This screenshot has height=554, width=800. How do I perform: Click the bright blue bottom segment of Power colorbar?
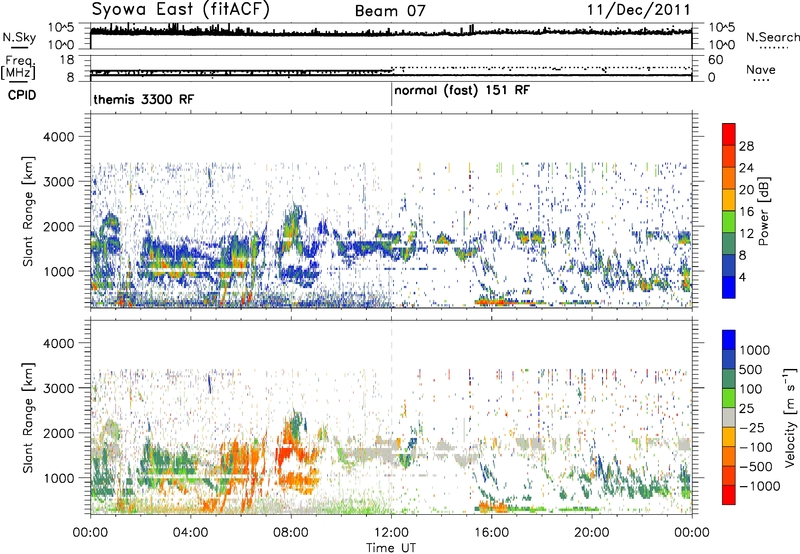click(729, 287)
